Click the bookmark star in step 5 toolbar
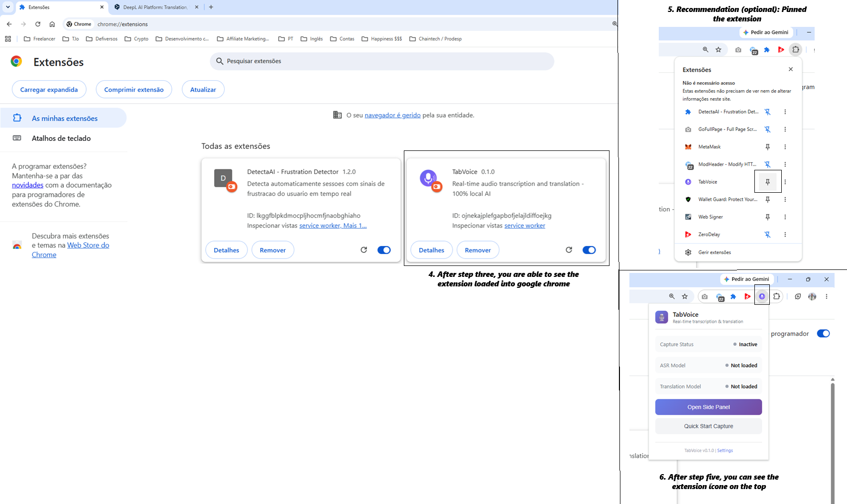The width and height of the screenshot is (847, 504). (719, 49)
